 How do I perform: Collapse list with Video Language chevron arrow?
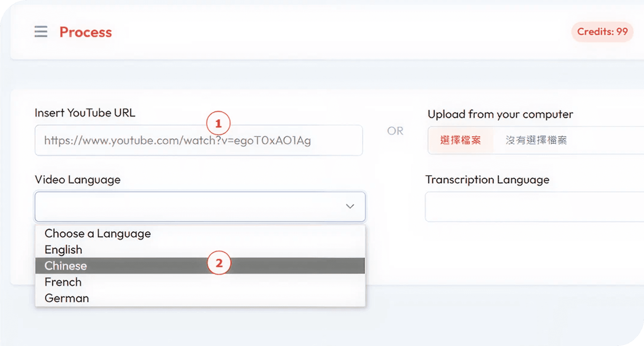[350, 206]
